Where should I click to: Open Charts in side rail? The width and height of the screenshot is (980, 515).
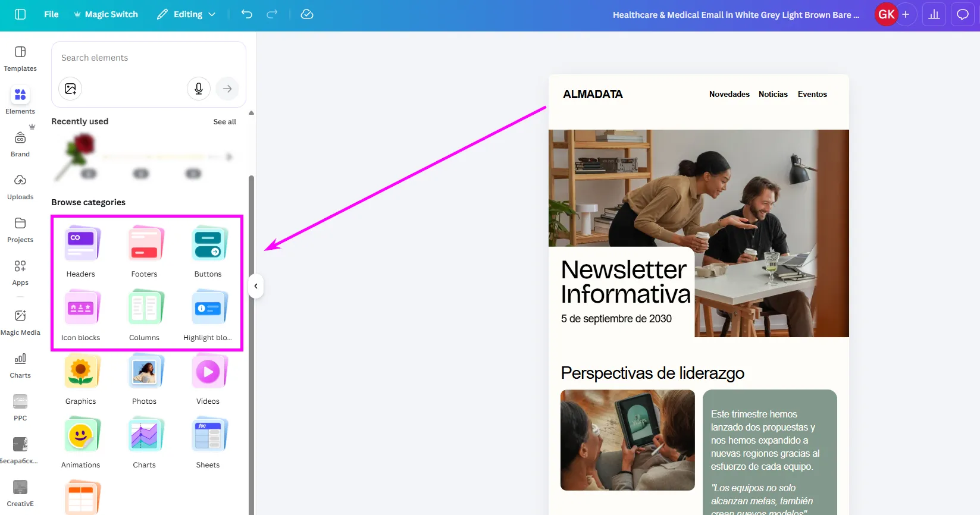tap(20, 366)
